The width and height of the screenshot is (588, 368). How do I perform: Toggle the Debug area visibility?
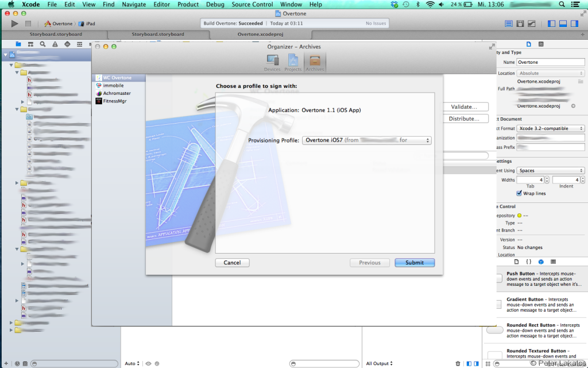pyautogui.click(x=563, y=24)
